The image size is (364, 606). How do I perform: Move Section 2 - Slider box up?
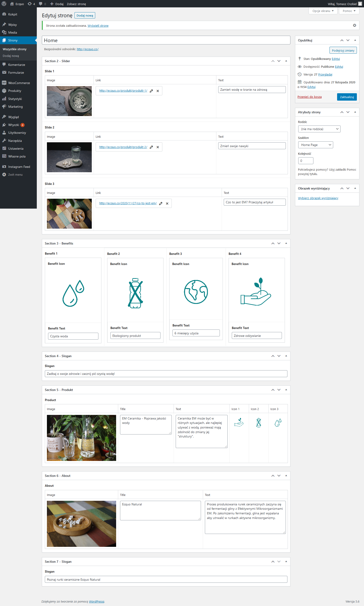coord(273,61)
